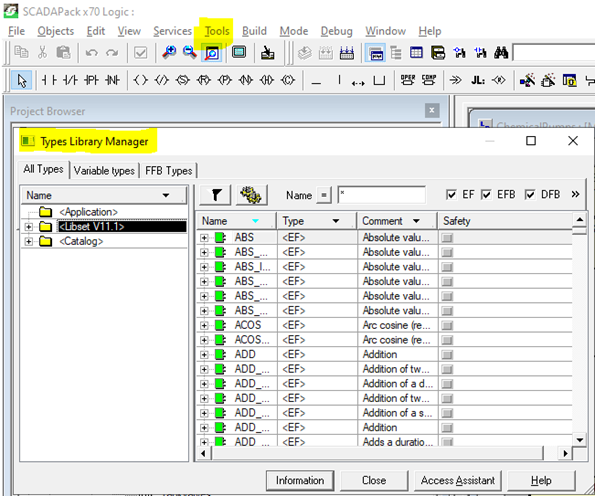
Task: Click the jump label JL: icon
Action: 478,80
